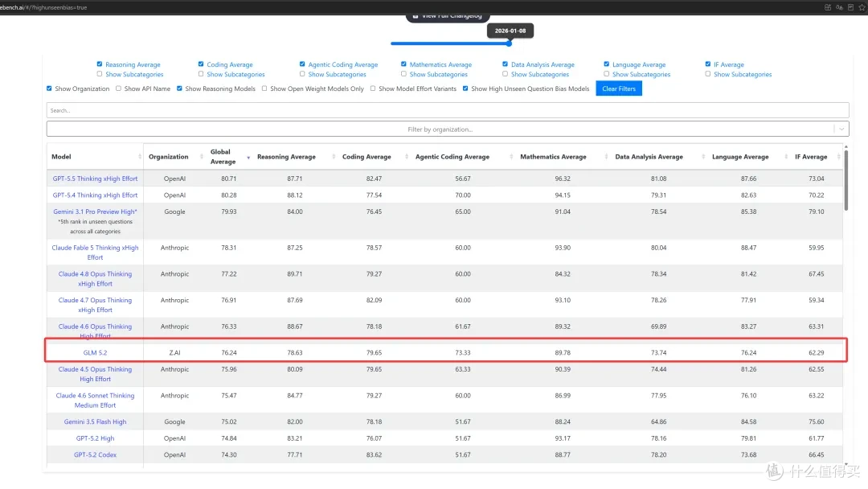This screenshot has height=489, width=868.
Task: Open the Filter by organization dropdown arrow
Action: tap(841, 129)
